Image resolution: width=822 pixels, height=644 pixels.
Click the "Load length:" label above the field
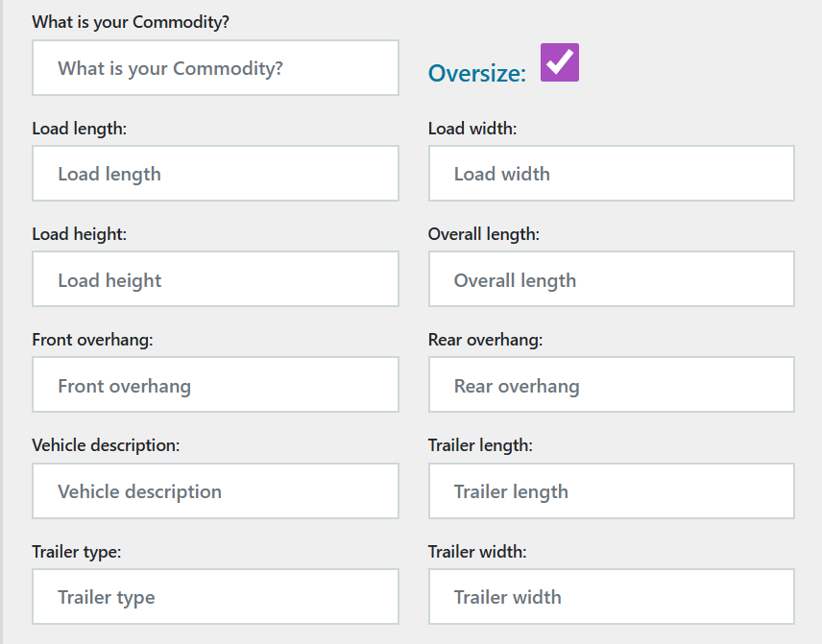[x=80, y=128]
